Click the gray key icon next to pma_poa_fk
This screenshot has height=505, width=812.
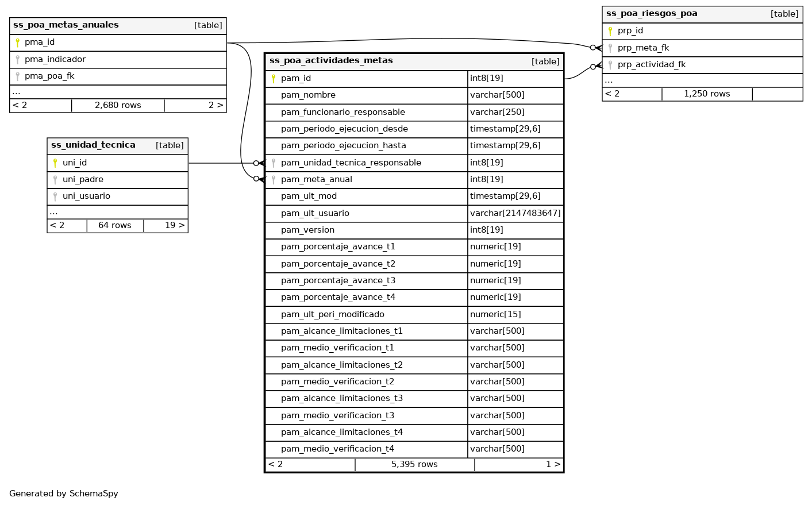click(x=18, y=76)
